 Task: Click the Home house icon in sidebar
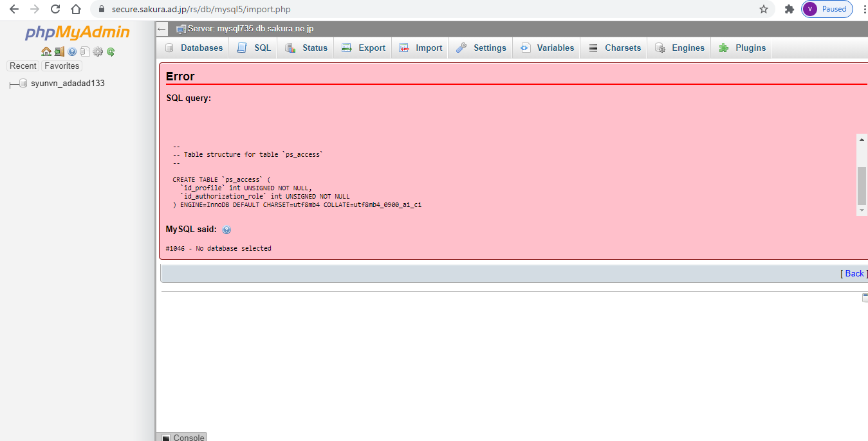46,51
